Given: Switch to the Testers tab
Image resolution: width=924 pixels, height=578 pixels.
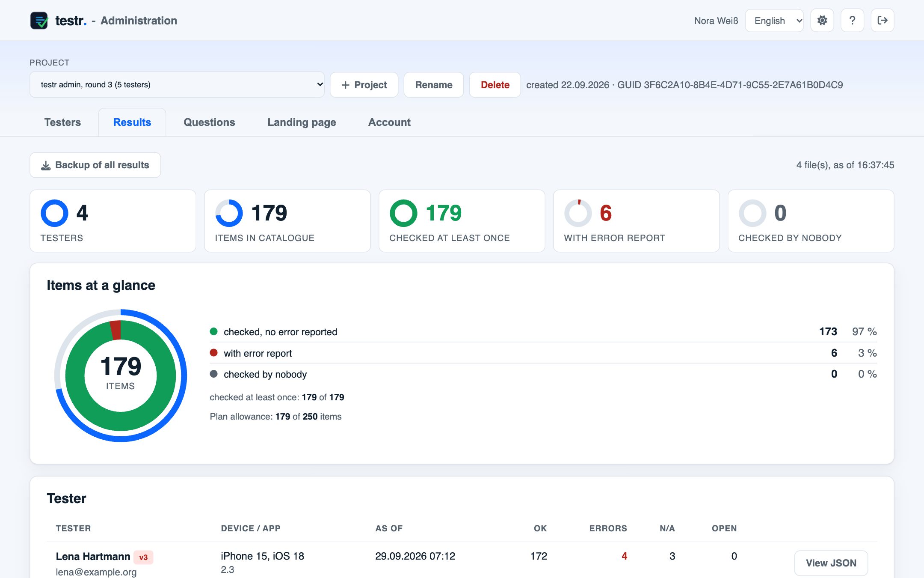Looking at the screenshot, I should [x=62, y=122].
